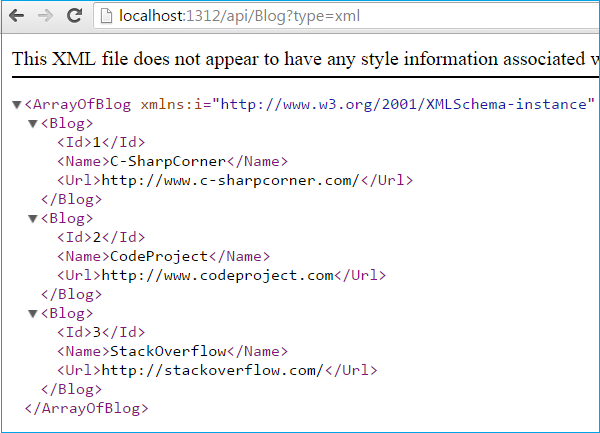600x433 pixels.
Task: Reload the page with the refresh icon
Action: coord(74,15)
